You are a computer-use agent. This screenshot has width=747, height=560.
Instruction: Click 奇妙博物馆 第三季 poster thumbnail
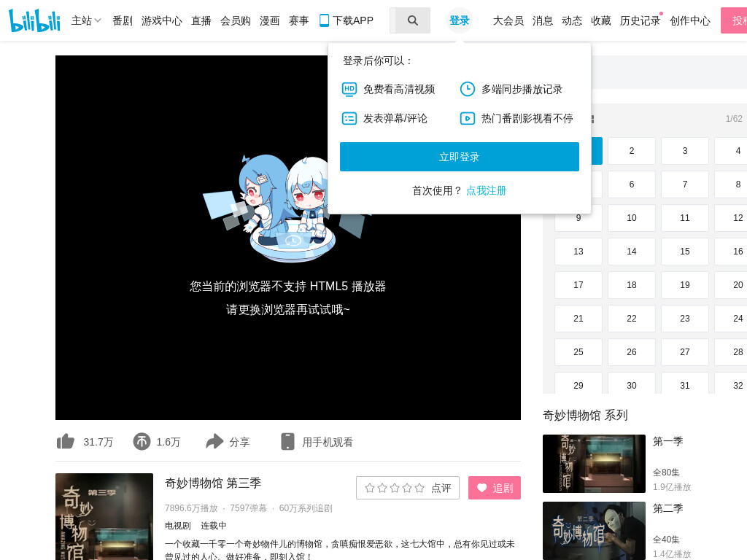pyautogui.click(x=104, y=517)
